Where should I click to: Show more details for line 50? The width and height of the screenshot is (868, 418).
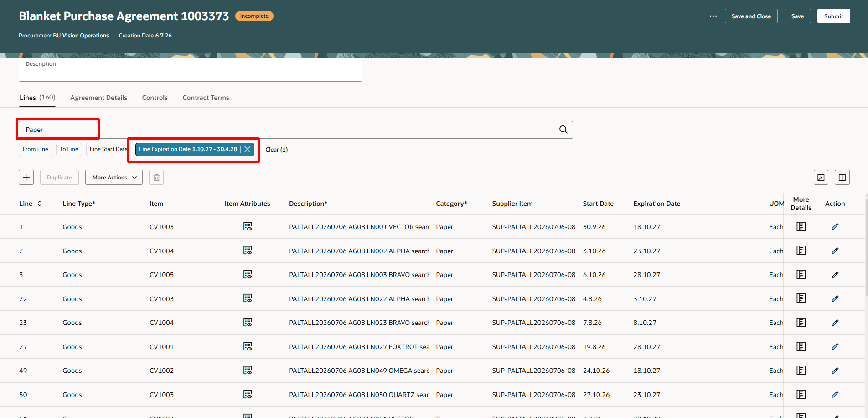[801, 394]
